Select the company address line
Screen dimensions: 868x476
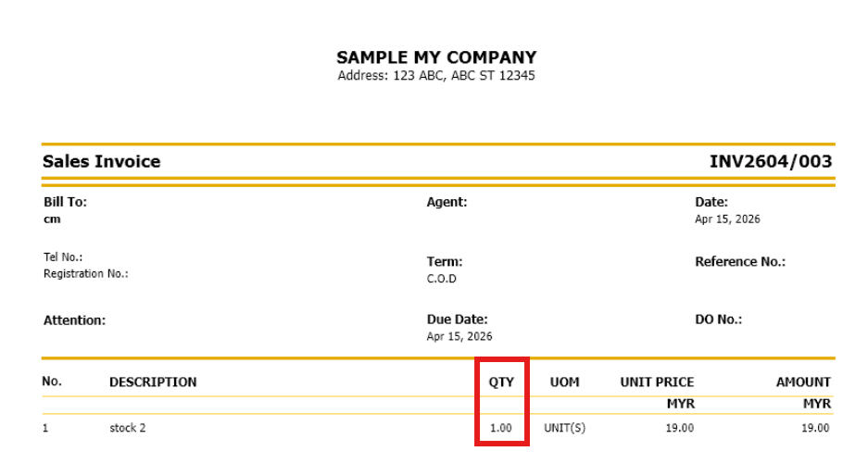[436, 76]
